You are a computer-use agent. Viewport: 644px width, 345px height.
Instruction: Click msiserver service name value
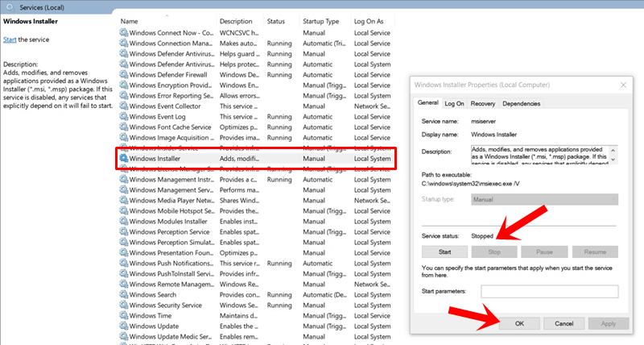(484, 121)
